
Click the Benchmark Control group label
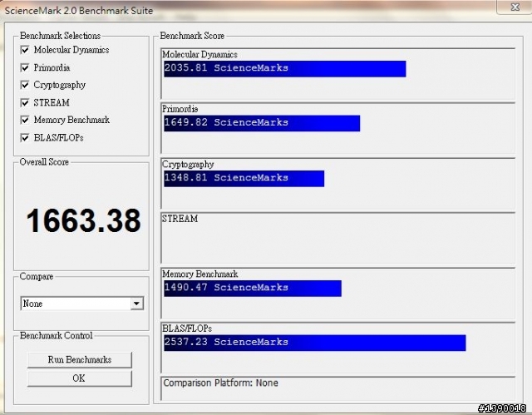click(x=56, y=336)
